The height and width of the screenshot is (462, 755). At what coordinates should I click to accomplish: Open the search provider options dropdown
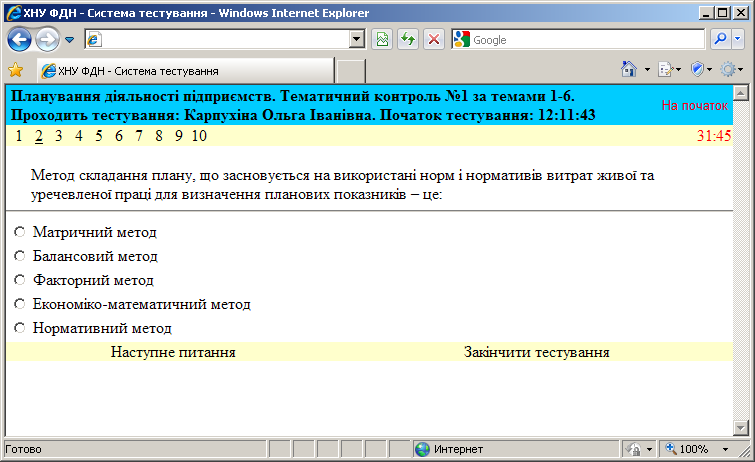click(738, 40)
